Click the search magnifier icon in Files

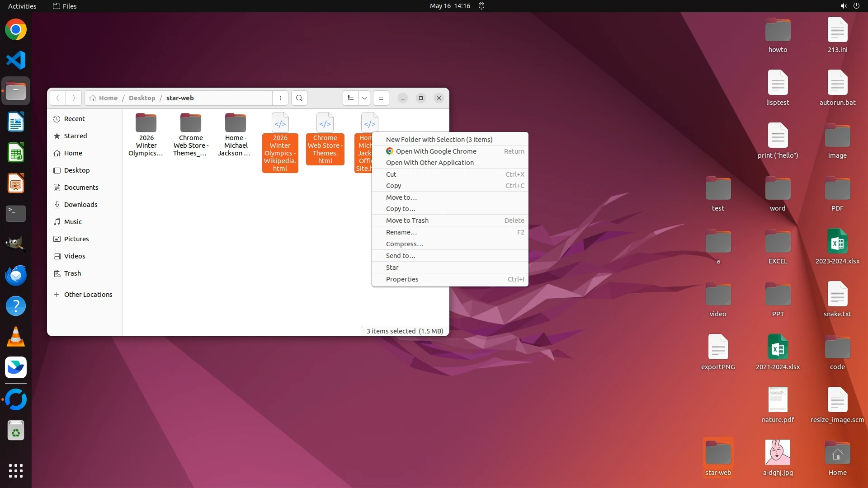[x=299, y=98]
